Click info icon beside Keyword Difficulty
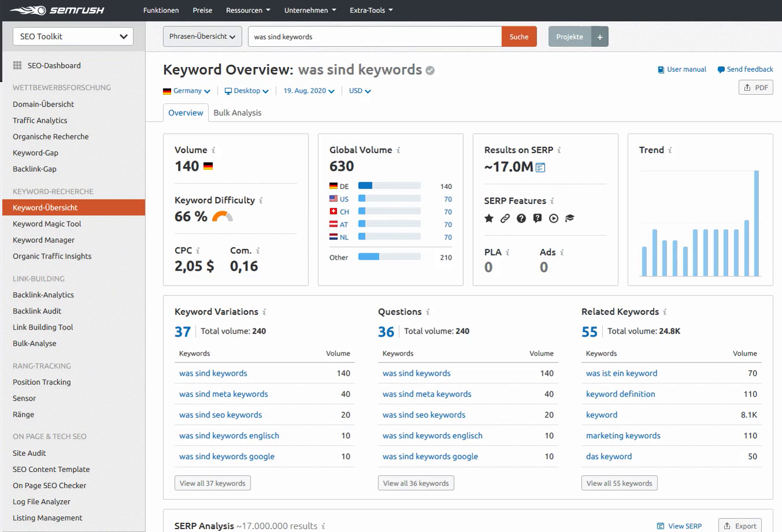 [261, 200]
